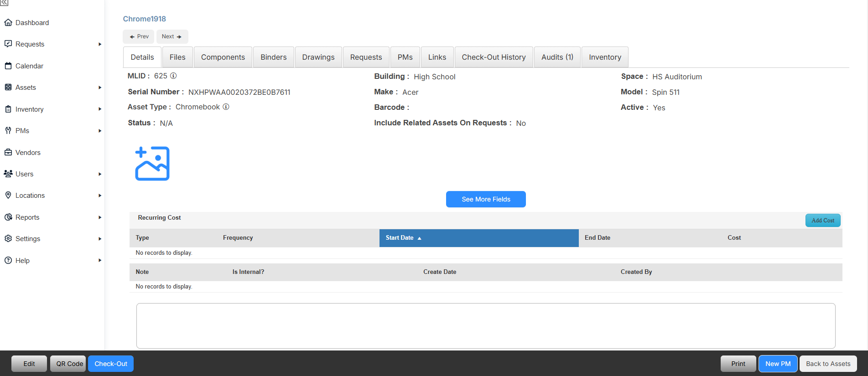Click the Requests sidebar icon
Image resolution: width=868 pixels, height=376 pixels.
pyautogui.click(x=8, y=44)
